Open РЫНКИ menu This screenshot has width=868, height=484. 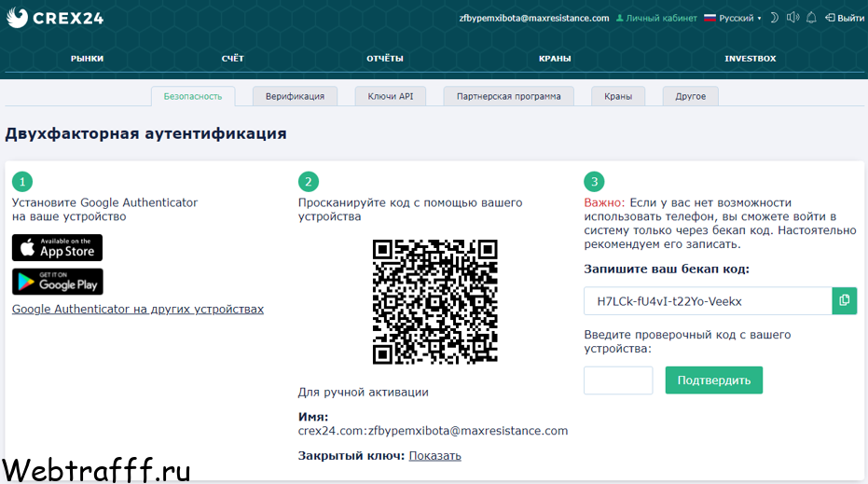click(87, 58)
